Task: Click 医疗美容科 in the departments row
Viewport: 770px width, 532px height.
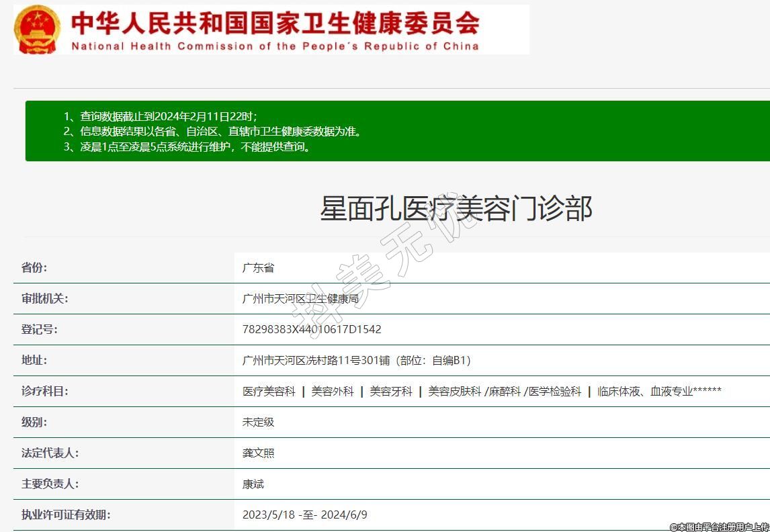Action: (x=269, y=391)
